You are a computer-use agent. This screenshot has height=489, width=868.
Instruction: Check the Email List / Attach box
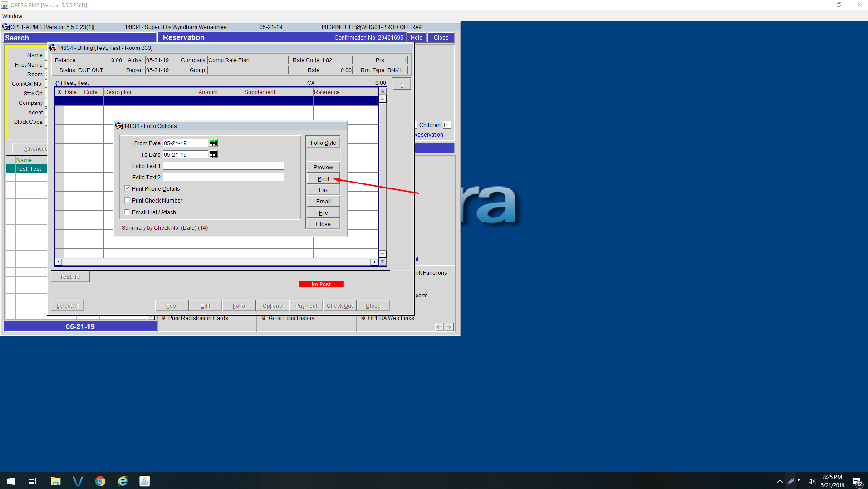[127, 212]
